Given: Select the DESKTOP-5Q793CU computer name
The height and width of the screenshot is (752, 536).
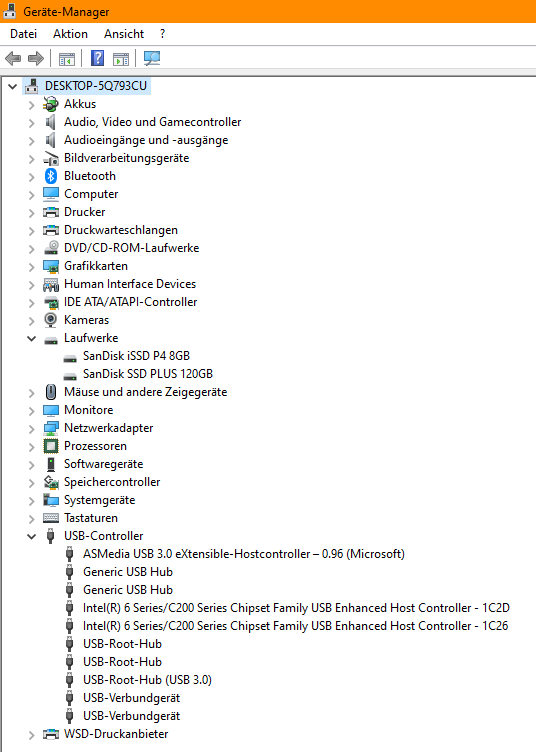Looking at the screenshot, I should [96, 86].
